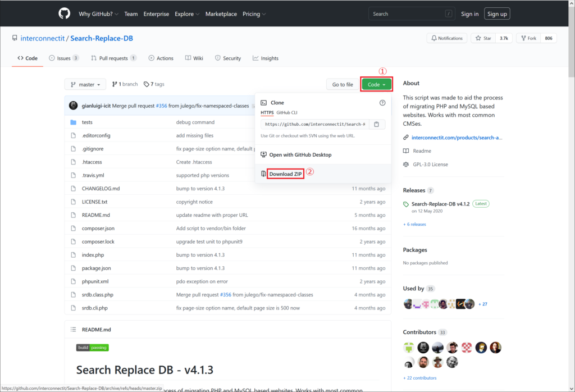The height and width of the screenshot is (392, 575).
Task: Open the master branch dropdown
Action: (x=85, y=84)
